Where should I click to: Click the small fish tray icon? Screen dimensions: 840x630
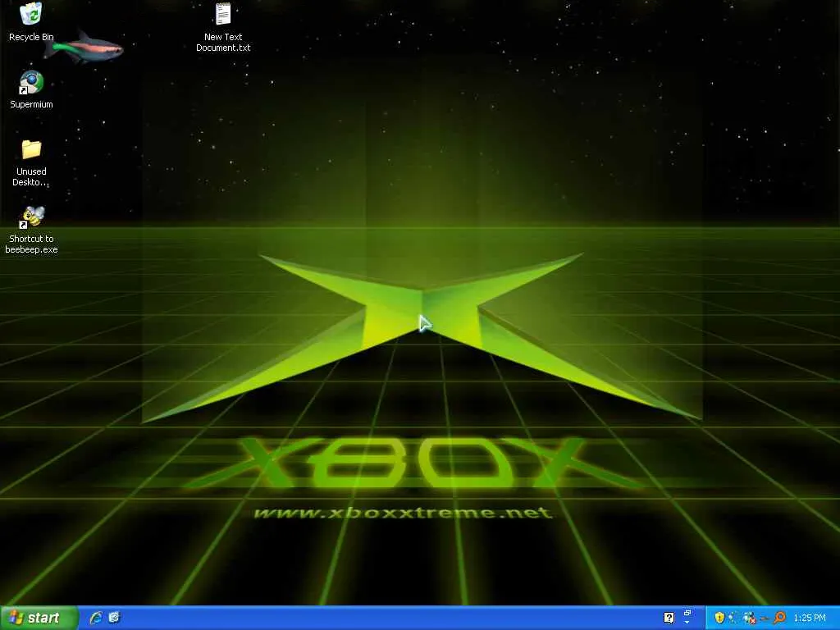pyautogui.click(x=765, y=619)
